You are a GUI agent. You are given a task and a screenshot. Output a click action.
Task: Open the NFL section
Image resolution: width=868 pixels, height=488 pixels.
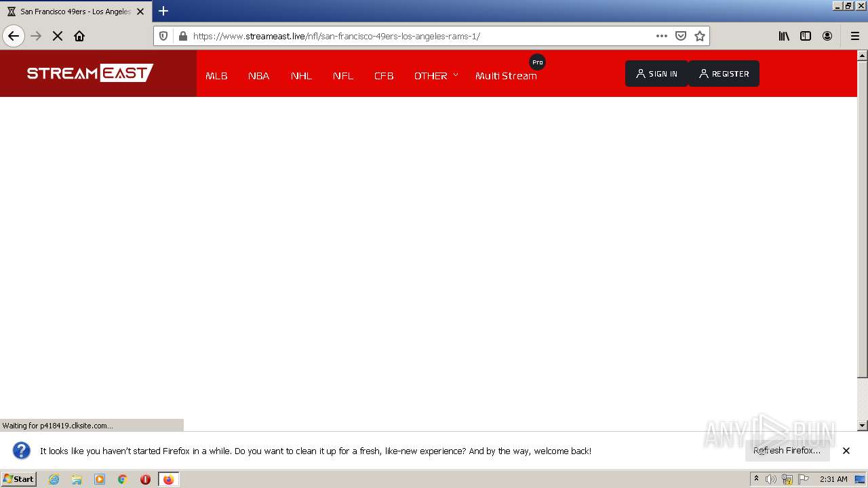343,76
